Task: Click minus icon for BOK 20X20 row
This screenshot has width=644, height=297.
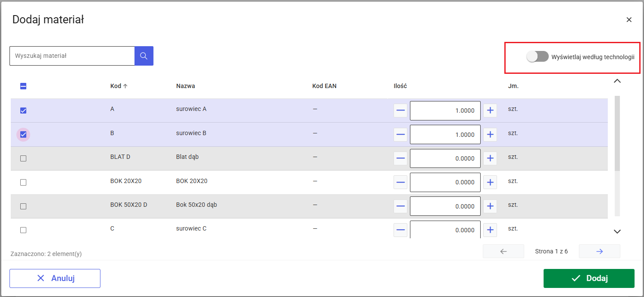Action: tap(400, 182)
